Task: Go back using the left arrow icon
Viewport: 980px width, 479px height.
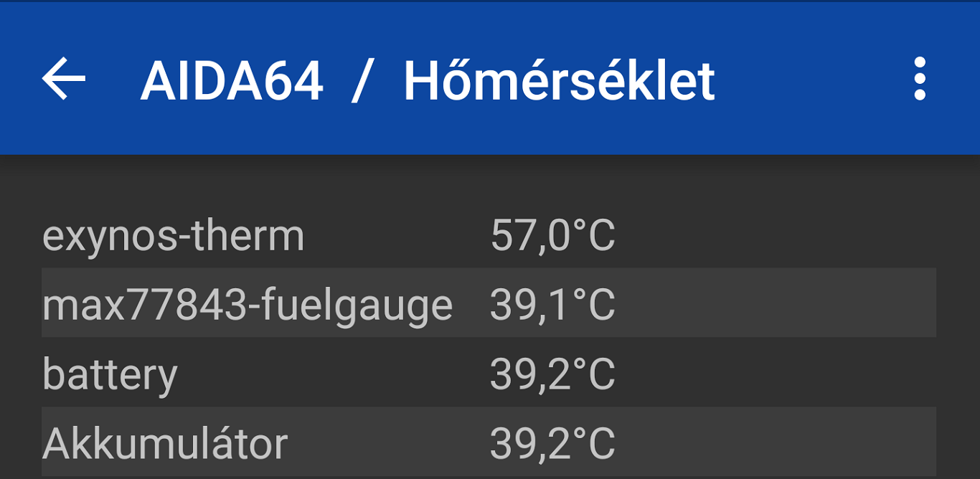Action: tap(64, 79)
